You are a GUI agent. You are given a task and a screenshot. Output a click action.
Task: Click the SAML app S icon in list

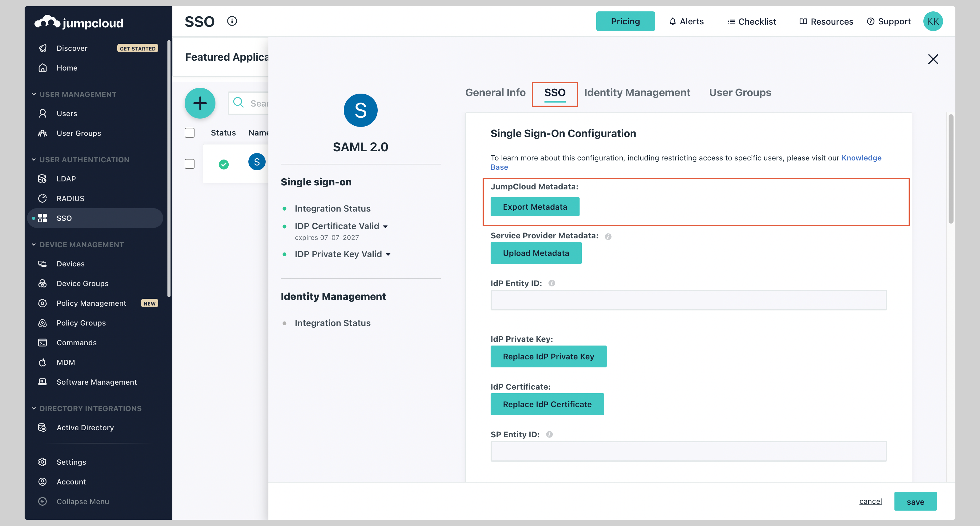tap(257, 162)
